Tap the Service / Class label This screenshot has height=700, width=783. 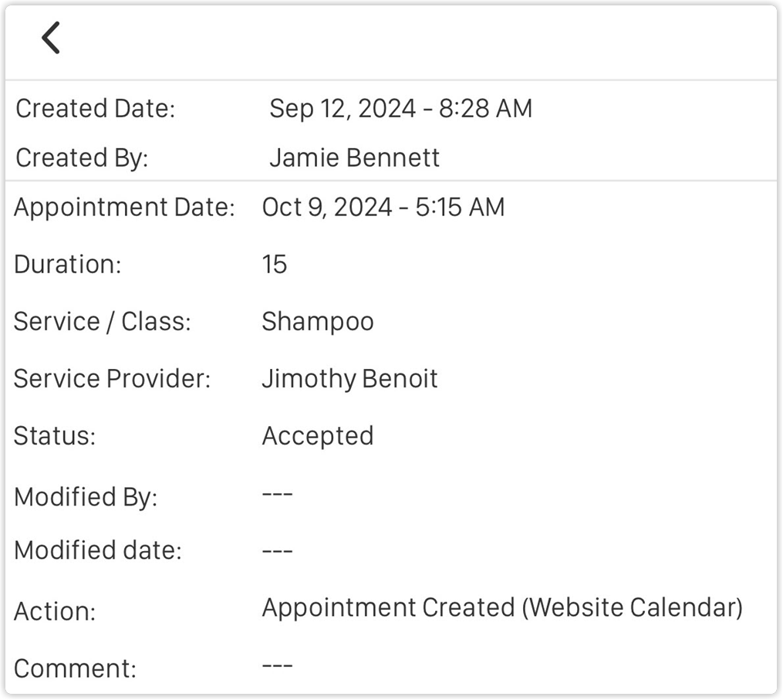[x=102, y=321]
